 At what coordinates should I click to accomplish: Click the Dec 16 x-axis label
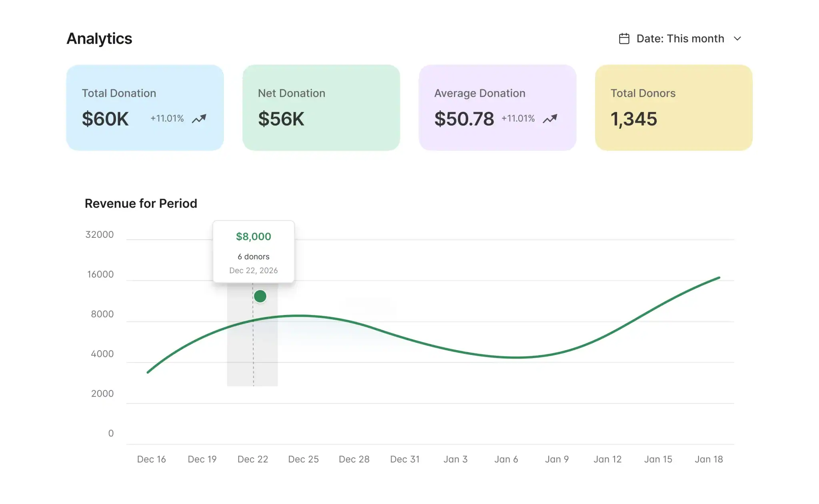tap(151, 459)
